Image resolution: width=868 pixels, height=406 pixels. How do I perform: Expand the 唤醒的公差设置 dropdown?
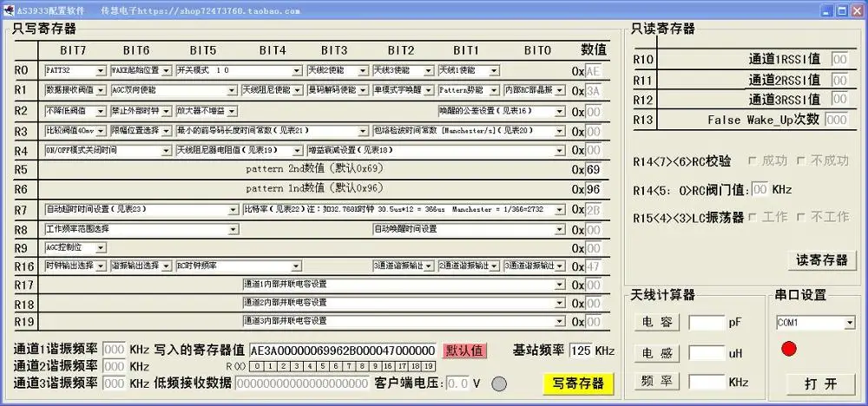click(502, 111)
